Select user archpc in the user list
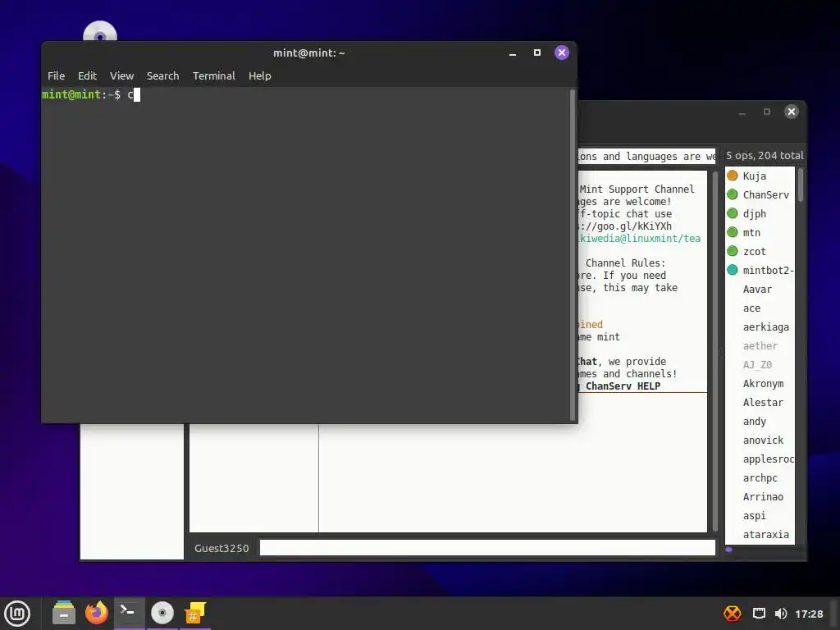 pos(760,478)
